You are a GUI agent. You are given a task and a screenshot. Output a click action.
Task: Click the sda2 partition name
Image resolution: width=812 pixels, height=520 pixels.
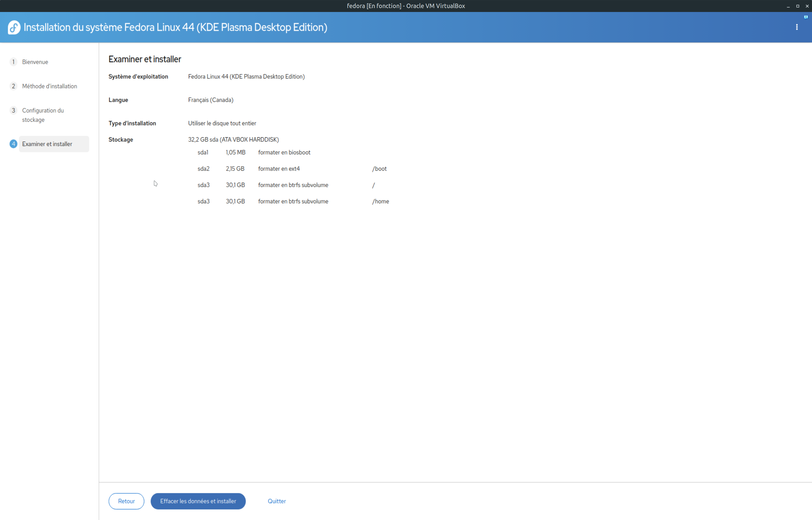204,169
